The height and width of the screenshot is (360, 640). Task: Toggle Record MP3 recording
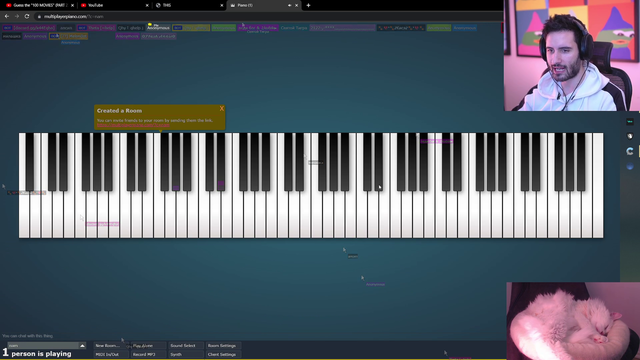tap(148, 354)
